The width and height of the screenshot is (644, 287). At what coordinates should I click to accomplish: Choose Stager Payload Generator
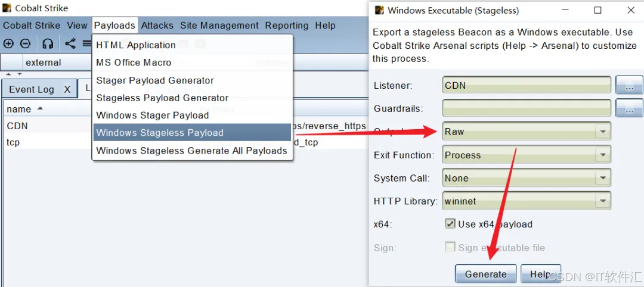click(193, 80)
